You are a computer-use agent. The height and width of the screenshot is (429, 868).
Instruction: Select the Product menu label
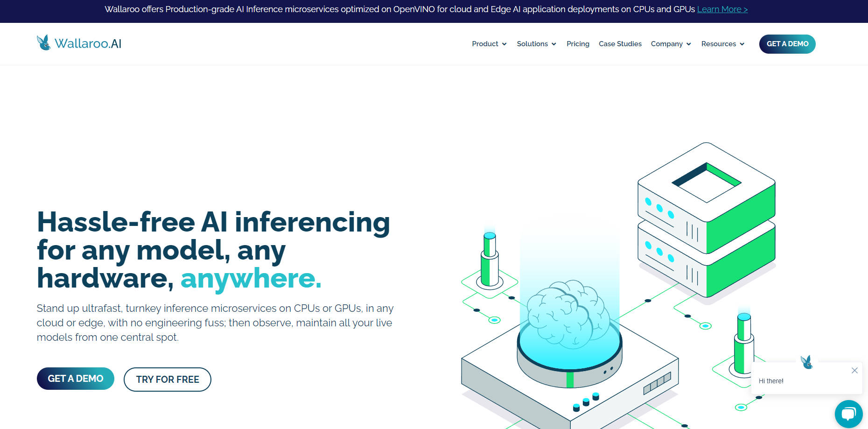point(485,44)
